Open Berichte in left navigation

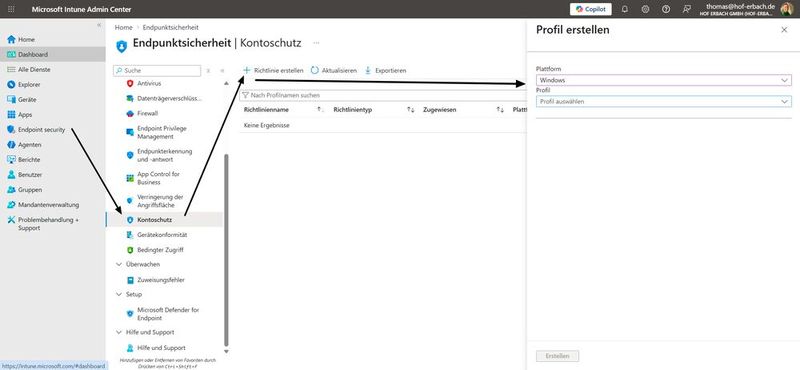[29, 160]
